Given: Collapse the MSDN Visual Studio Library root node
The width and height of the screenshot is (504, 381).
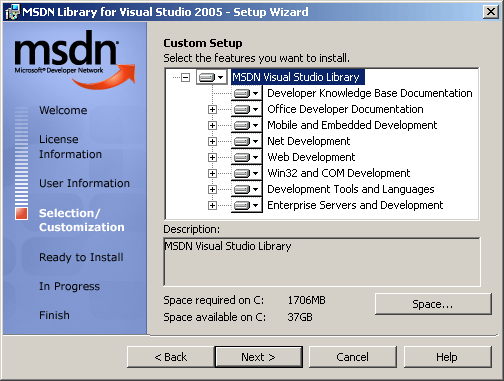Looking at the screenshot, I should point(185,78).
